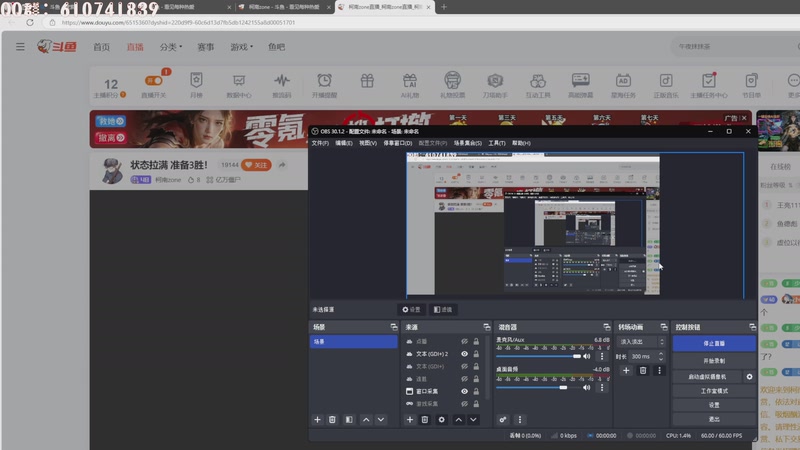The width and height of the screenshot is (800, 450).
Task: Click 工作室模式 studio mode button
Action: (x=714, y=391)
